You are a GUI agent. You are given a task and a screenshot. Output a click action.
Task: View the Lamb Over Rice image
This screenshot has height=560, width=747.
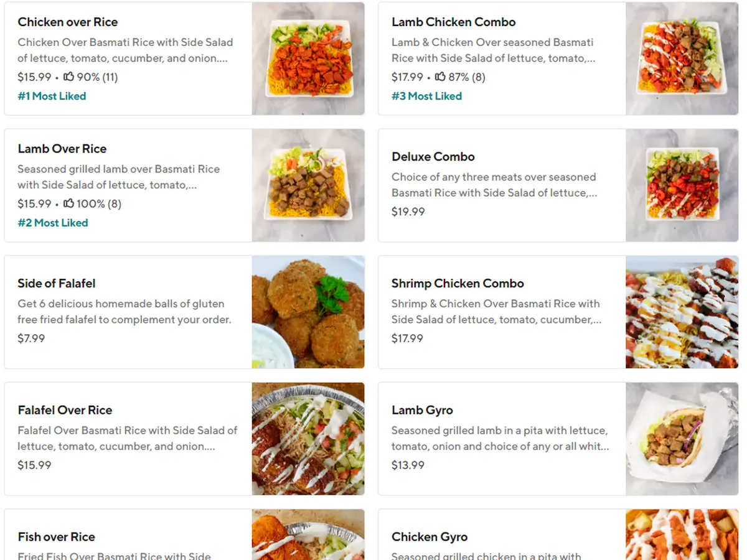click(308, 185)
